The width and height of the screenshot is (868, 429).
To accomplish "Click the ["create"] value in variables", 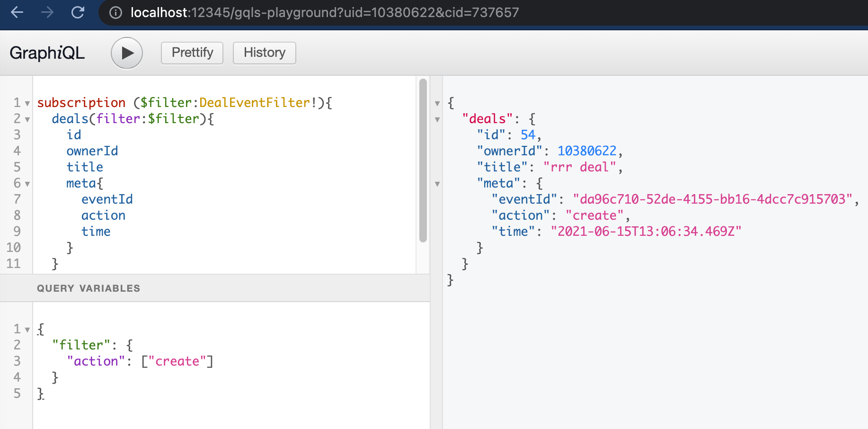I will point(177,361).
